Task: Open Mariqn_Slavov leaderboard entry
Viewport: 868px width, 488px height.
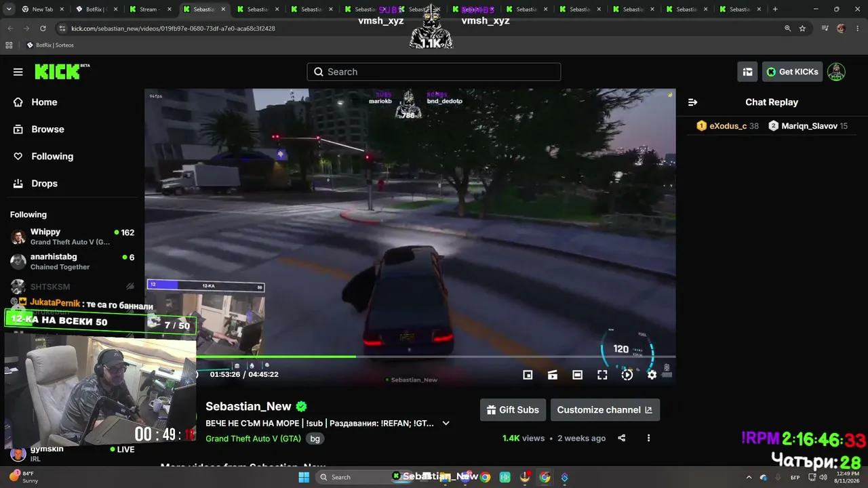Action: [808, 126]
